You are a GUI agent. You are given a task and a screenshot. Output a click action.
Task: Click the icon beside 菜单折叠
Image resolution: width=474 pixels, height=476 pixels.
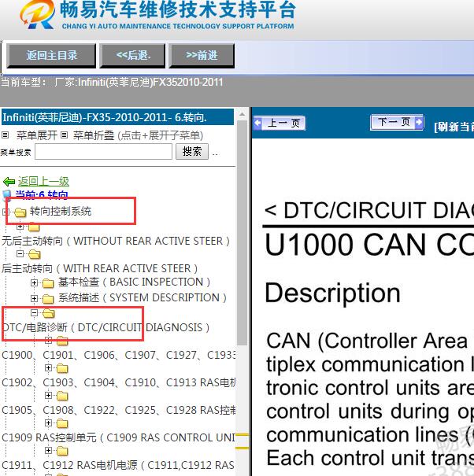click(64, 135)
